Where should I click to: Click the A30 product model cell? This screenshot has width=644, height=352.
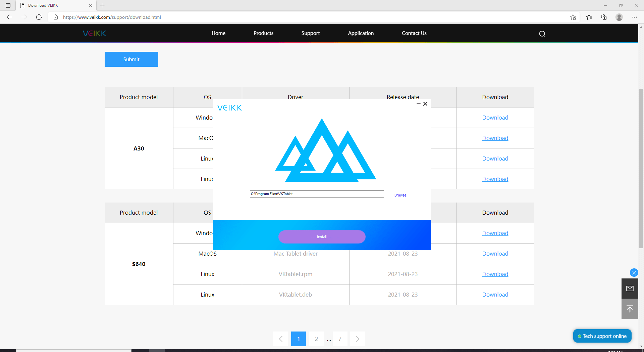tap(139, 148)
